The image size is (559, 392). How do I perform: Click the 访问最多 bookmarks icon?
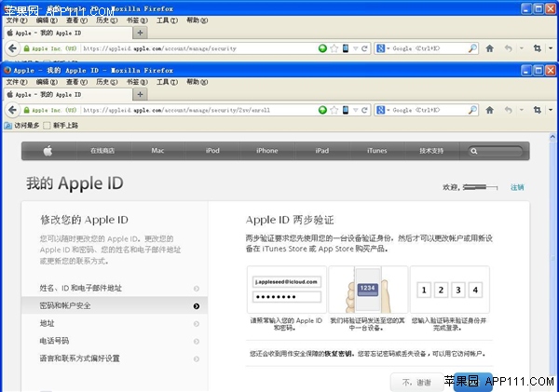tap(8, 125)
